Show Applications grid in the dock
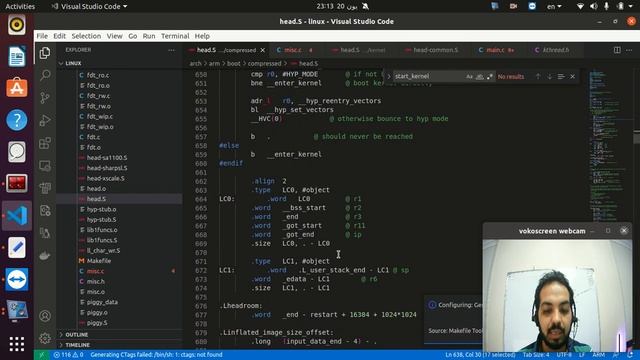The width and height of the screenshot is (640, 360). click(x=17, y=344)
